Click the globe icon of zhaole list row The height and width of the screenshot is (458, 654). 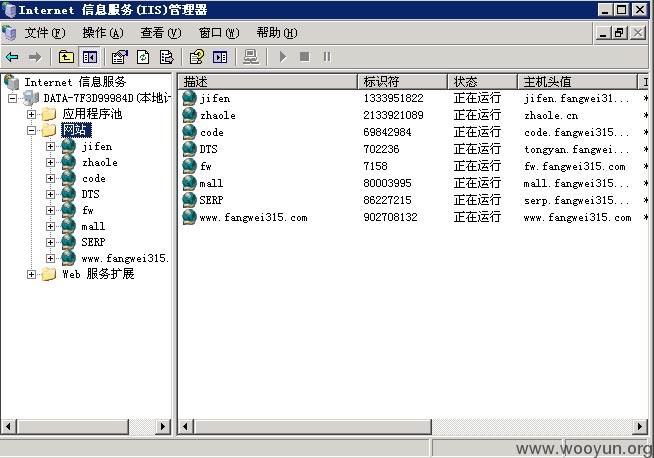coord(189,115)
